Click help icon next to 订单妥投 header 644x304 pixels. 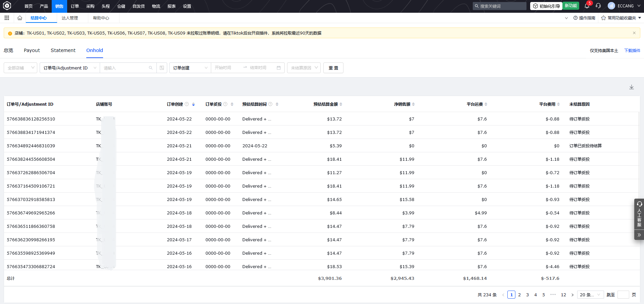pos(225,104)
